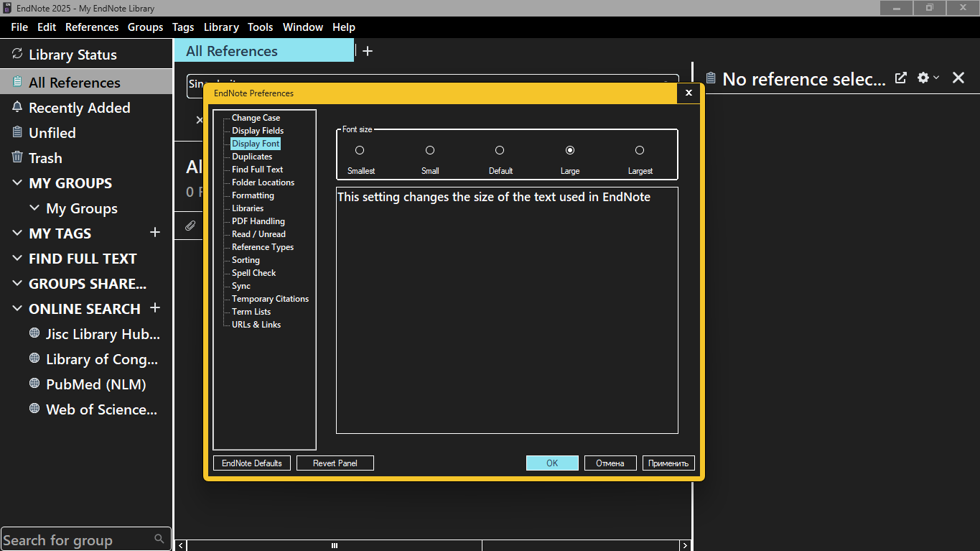Open reference in new window icon

coord(900,78)
